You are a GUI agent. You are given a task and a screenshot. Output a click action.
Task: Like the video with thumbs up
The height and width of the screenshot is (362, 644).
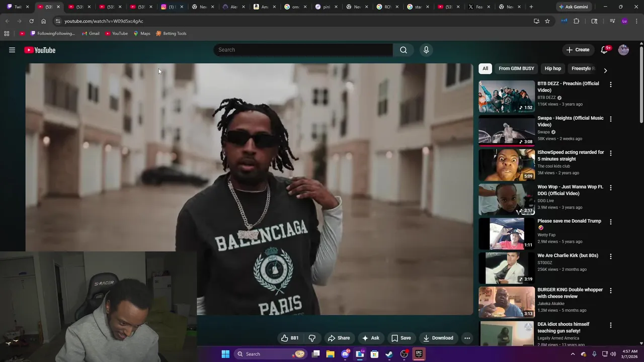coord(290,338)
